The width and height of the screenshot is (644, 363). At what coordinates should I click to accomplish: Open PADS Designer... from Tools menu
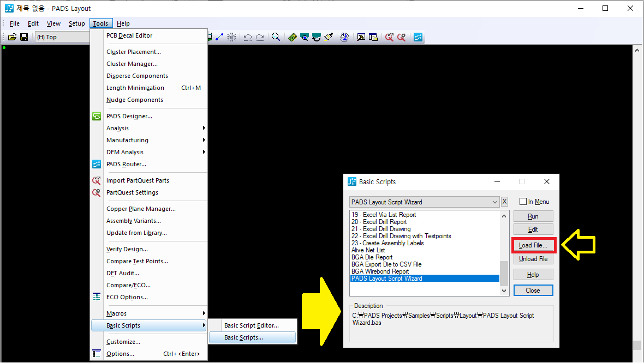[148, 116]
